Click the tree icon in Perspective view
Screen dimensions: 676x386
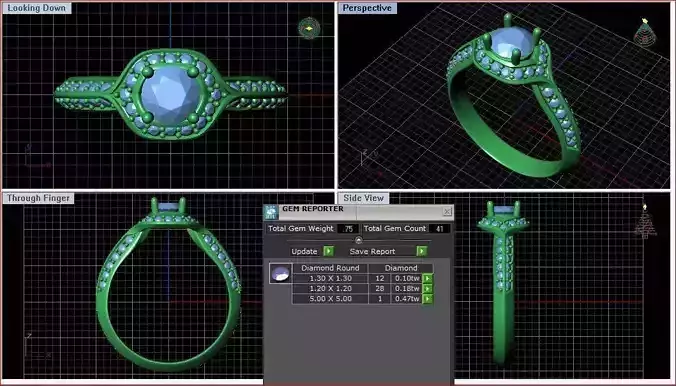645,31
